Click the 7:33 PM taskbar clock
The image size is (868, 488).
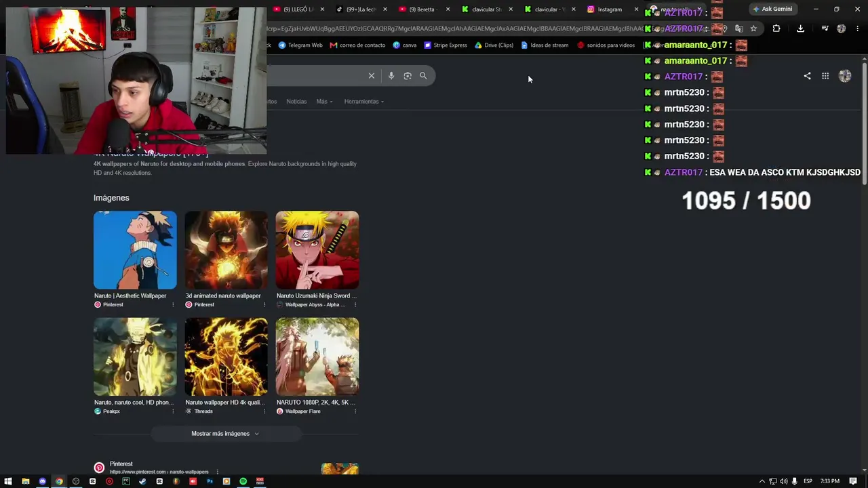(830, 481)
